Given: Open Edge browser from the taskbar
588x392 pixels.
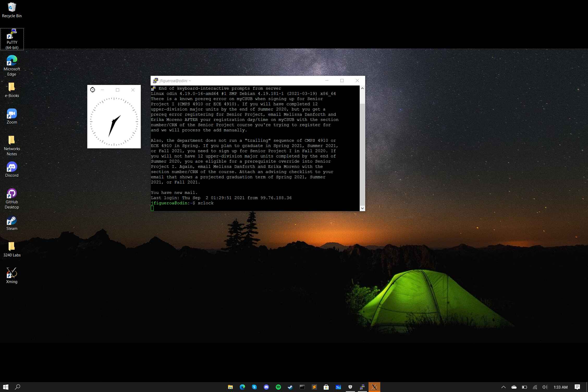Looking at the screenshot, I should (242, 387).
